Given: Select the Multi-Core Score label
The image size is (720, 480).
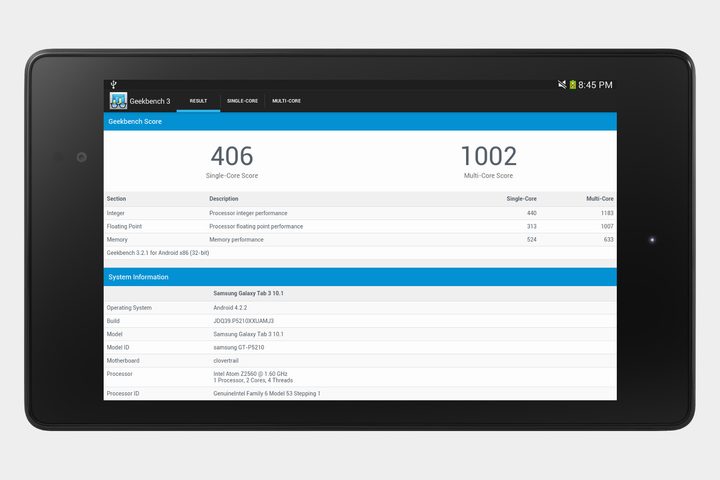Looking at the screenshot, I should point(489,175).
